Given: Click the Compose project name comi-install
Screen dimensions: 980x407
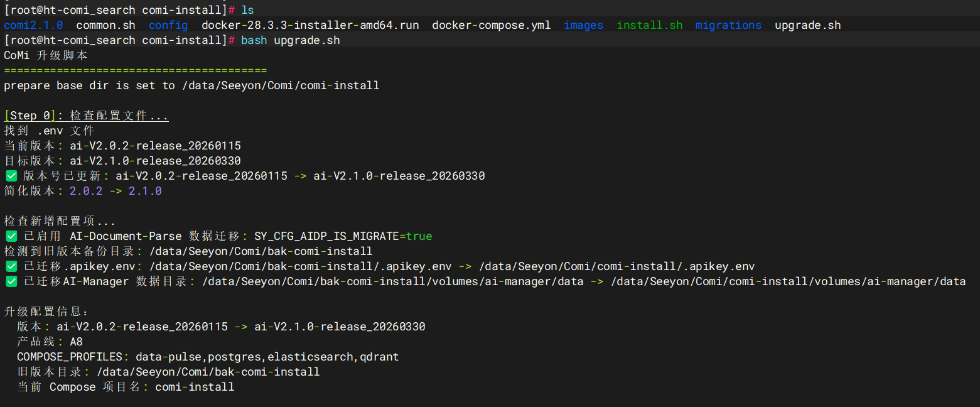Looking at the screenshot, I should [x=195, y=387].
